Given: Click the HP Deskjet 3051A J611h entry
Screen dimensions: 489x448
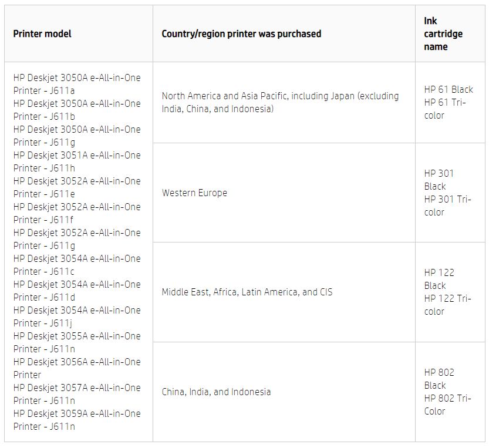Looking at the screenshot, I should click(x=77, y=161).
